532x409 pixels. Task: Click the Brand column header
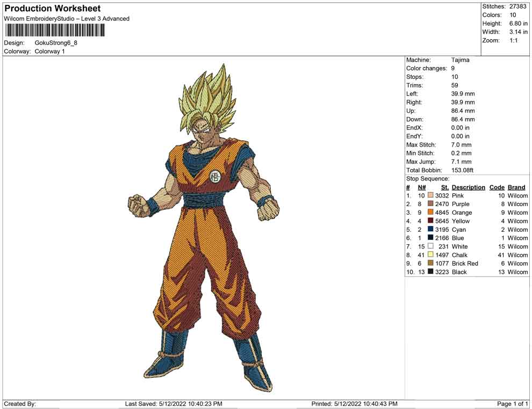pos(516,187)
